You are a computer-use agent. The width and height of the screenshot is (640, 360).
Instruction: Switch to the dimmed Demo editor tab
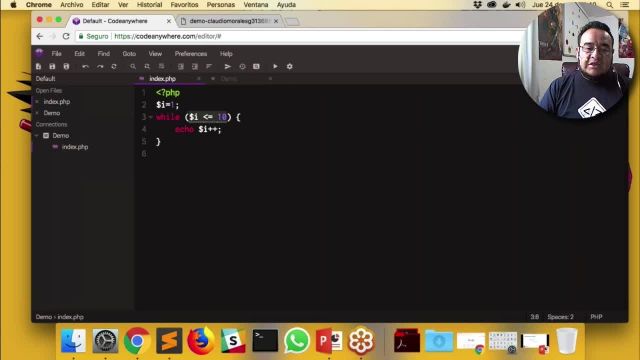coord(229,79)
